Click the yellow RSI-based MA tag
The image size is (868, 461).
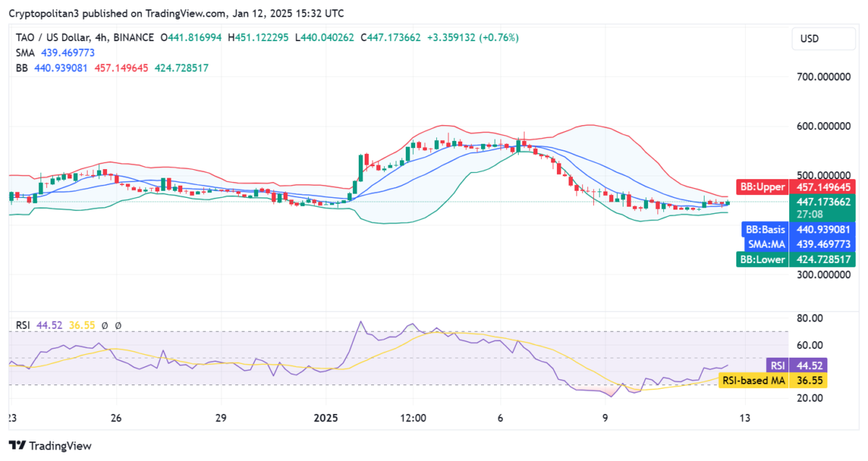755,380
